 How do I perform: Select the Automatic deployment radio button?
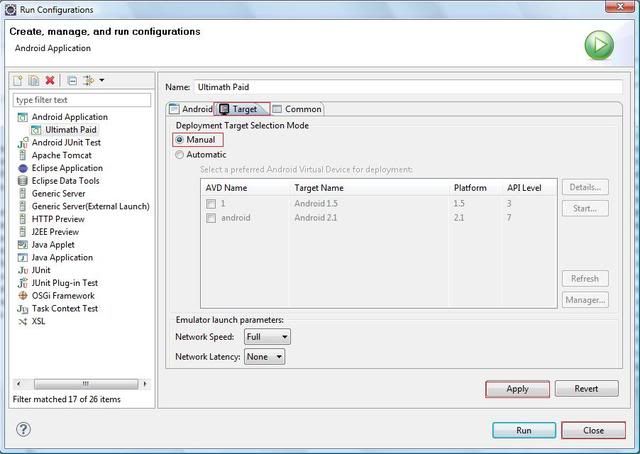pos(180,155)
